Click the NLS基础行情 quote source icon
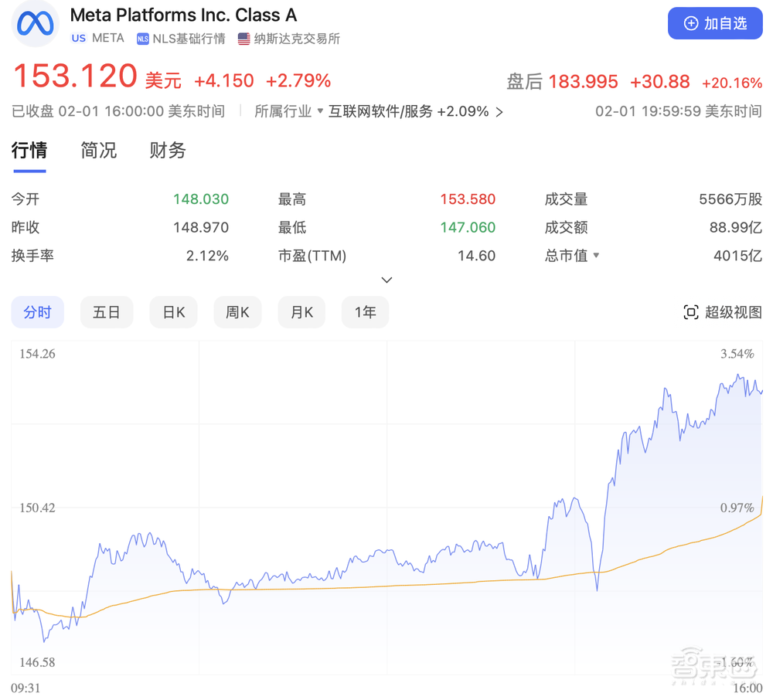Screen dimensions: 773x700 [142, 37]
